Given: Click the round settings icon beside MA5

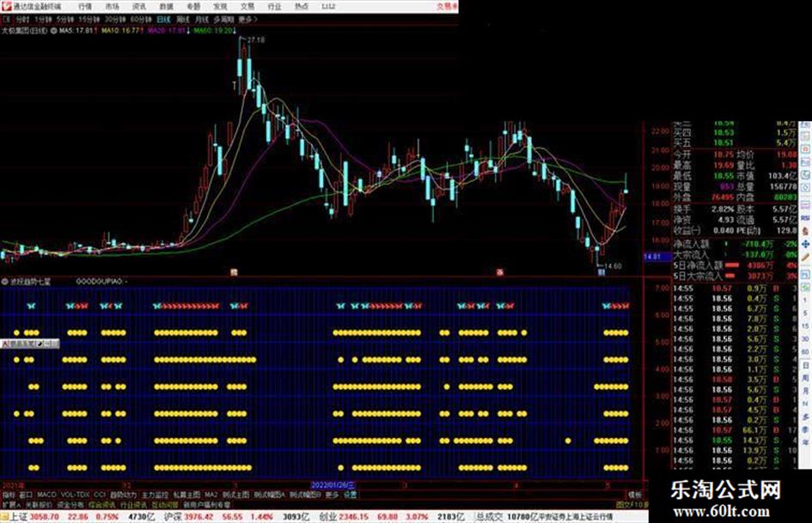Looking at the screenshot, I should point(53,31).
